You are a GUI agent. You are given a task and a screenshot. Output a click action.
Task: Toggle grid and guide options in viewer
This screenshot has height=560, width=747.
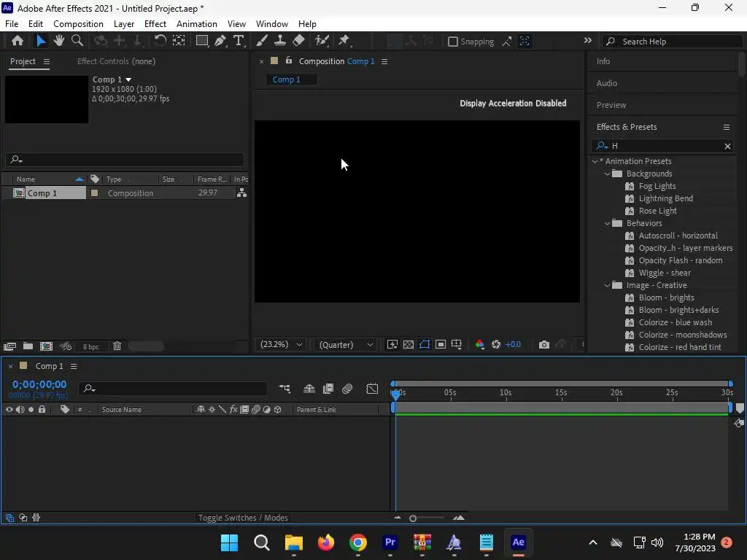point(457,344)
